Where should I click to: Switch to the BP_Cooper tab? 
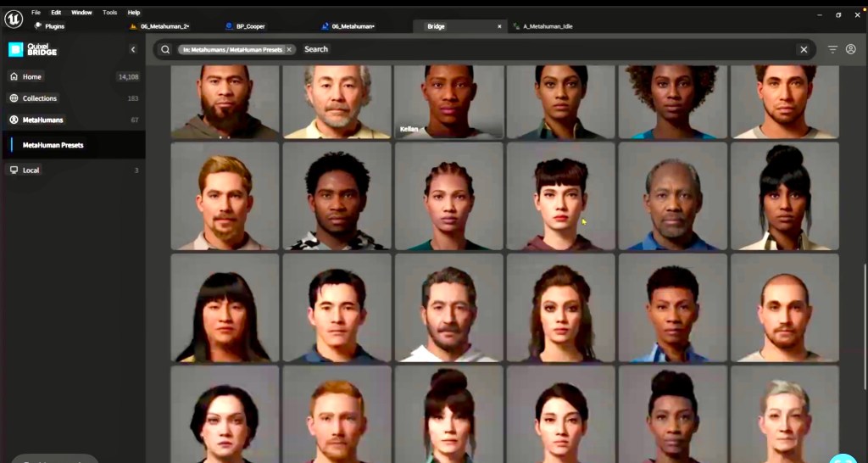coord(250,26)
